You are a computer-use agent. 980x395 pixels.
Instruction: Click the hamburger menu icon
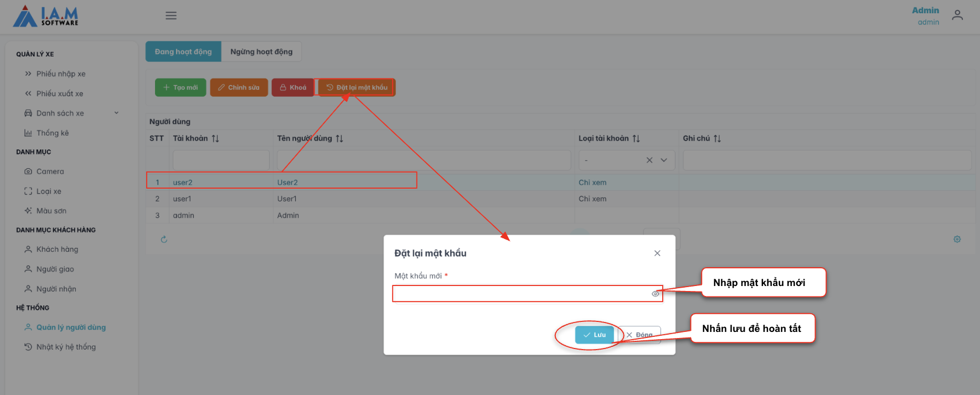click(171, 15)
